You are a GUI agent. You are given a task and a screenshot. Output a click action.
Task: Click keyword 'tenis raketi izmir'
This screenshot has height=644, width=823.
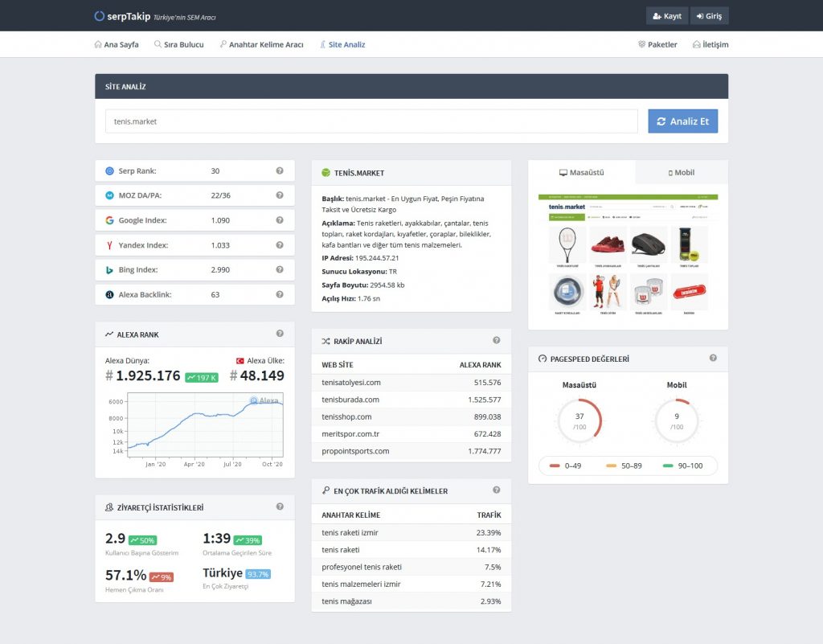350,533
